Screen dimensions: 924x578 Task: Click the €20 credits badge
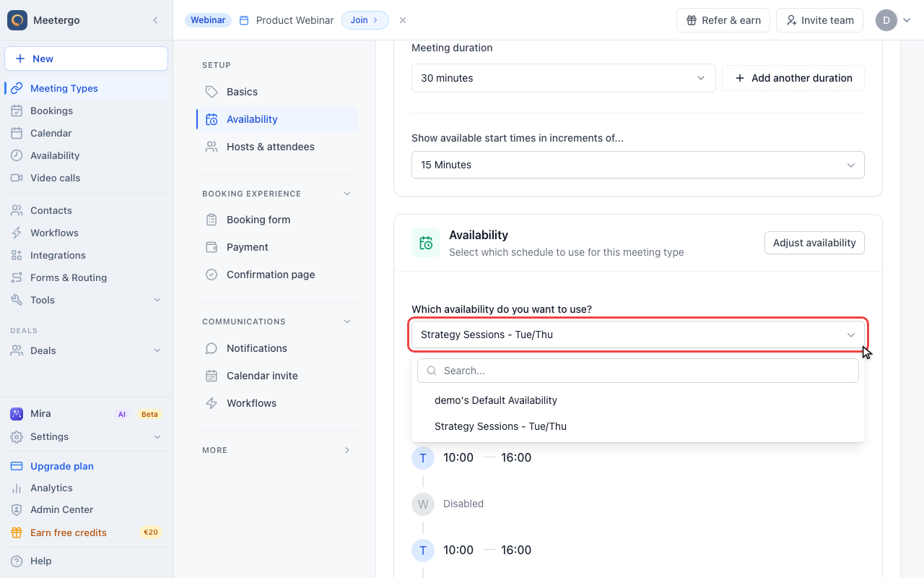pyautogui.click(x=151, y=532)
